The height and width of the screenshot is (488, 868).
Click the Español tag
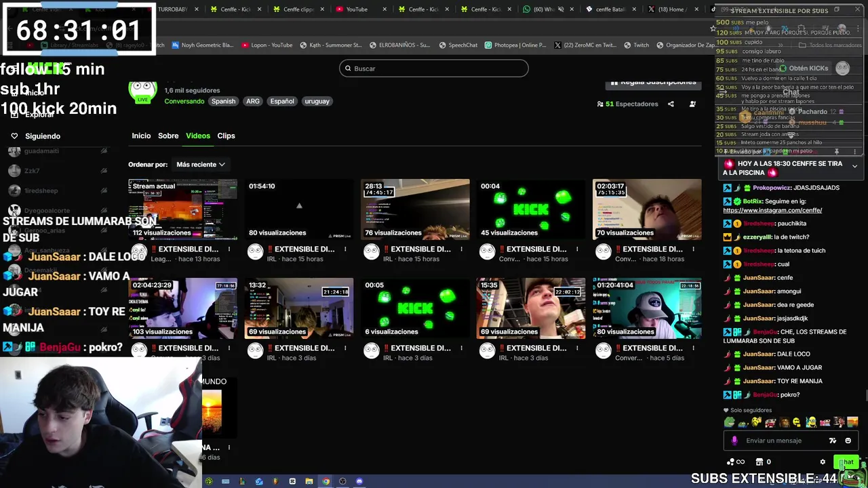tap(282, 101)
